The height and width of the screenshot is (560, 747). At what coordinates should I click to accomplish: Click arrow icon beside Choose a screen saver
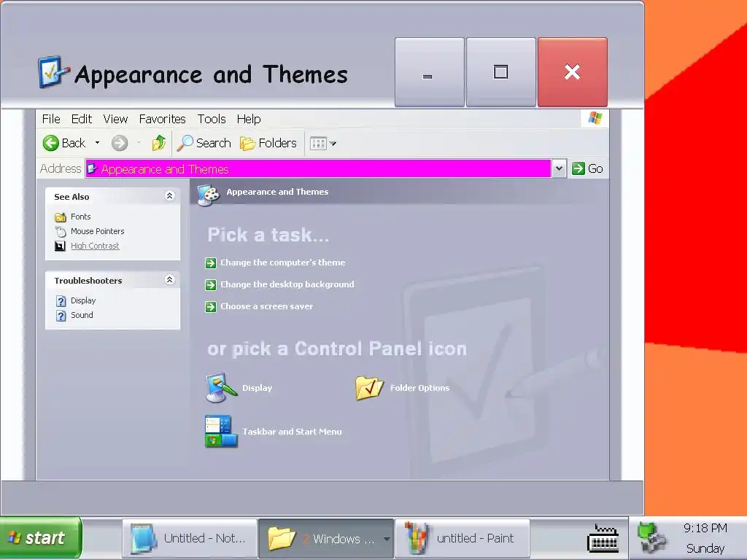211,307
